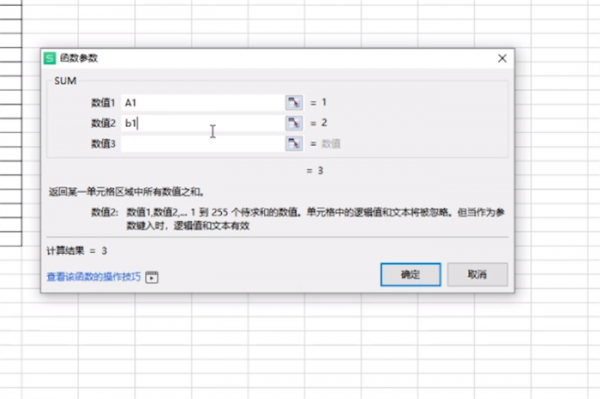Image resolution: width=600 pixels, height=399 pixels.
Task: Click the range selector icon for 数值2
Action: [x=294, y=123]
